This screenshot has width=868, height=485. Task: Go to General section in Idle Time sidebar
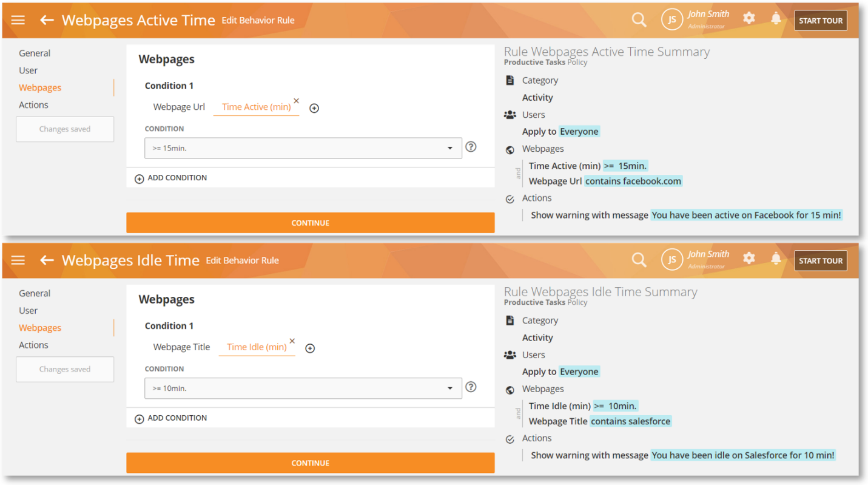click(x=35, y=293)
